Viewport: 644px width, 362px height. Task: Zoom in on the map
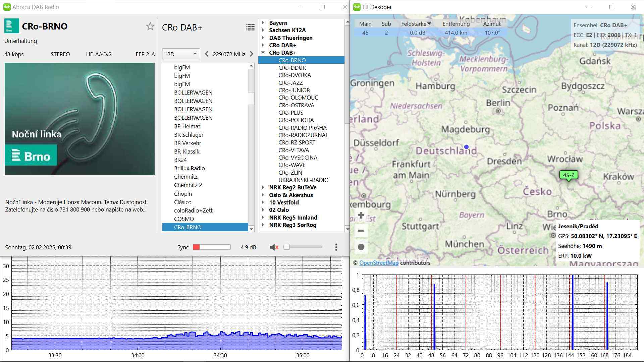[361, 216]
